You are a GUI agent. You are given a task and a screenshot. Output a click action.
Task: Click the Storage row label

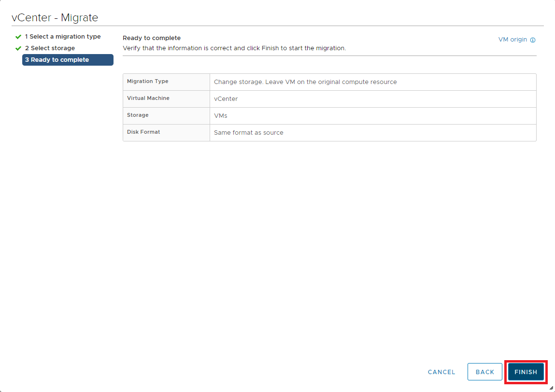coord(138,115)
